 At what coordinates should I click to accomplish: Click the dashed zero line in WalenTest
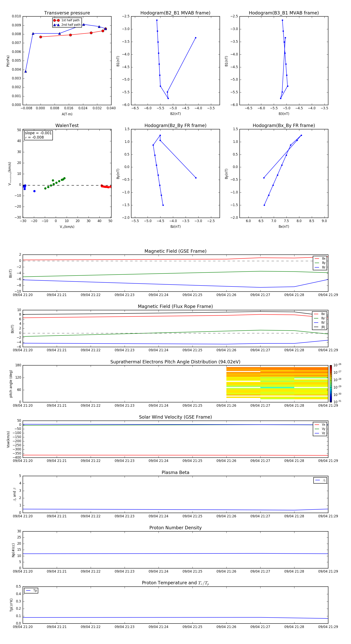67,185
